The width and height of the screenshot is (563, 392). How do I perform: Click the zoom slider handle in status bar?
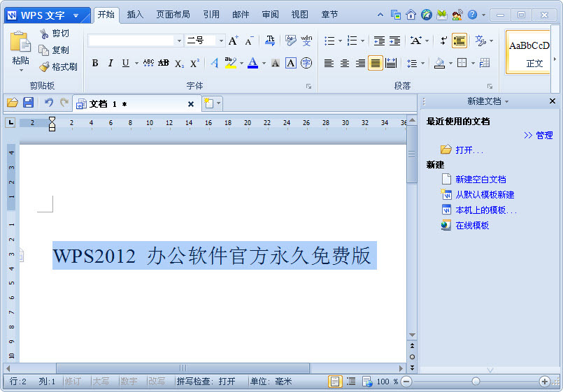pos(476,382)
